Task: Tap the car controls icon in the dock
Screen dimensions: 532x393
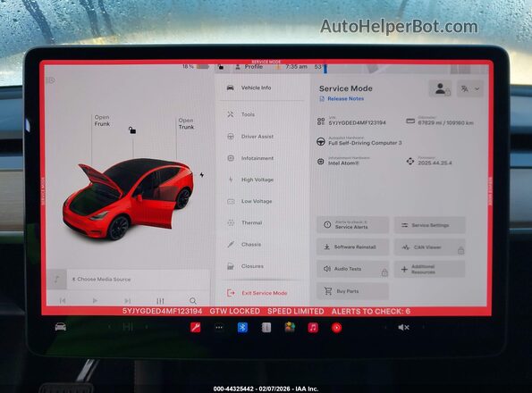Action: coord(61,327)
